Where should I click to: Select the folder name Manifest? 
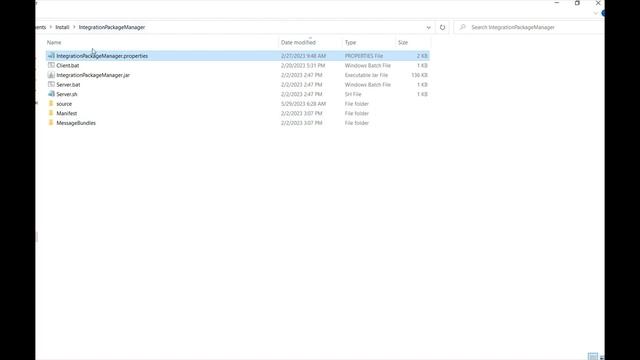pyautogui.click(x=67, y=113)
